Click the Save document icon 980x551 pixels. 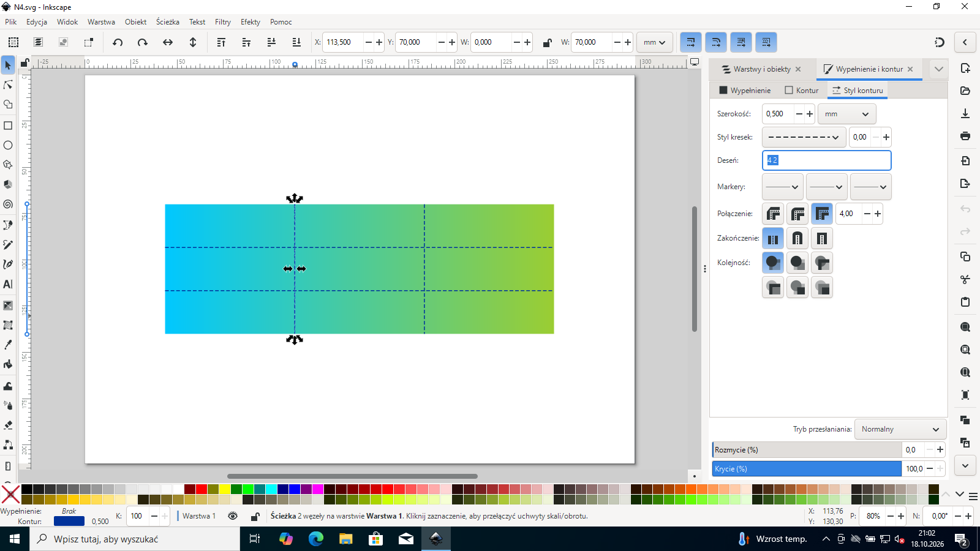pos(965,113)
